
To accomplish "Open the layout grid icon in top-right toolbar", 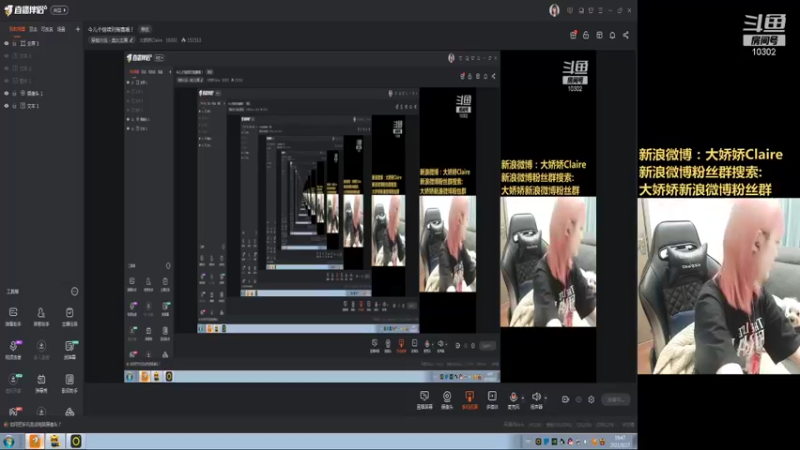I will click(x=599, y=35).
